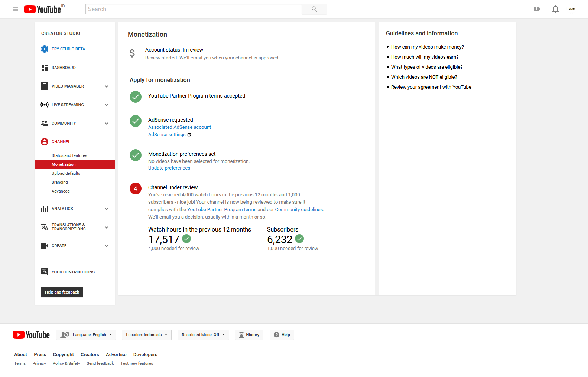Expand 'Which videos are NOT eligible?'
The width and height of the screenshot is (588, 377).
coord(422,77)
